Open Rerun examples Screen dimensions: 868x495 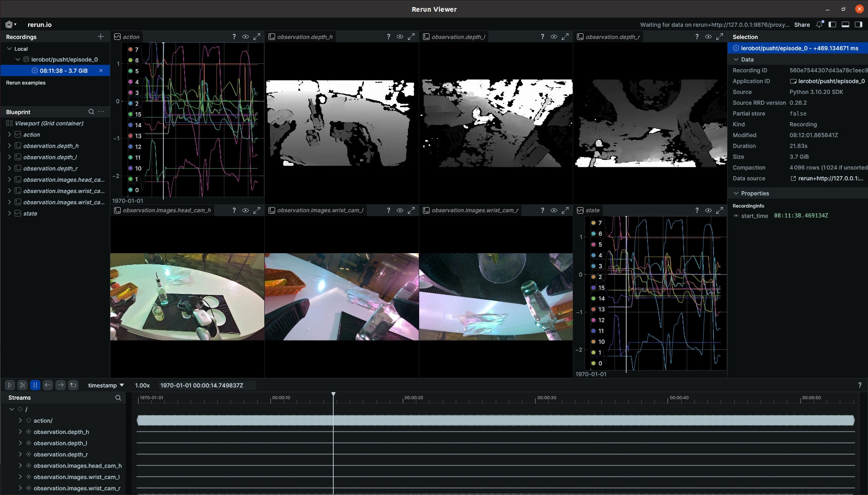pyautogui.click(x=26, y=83)
